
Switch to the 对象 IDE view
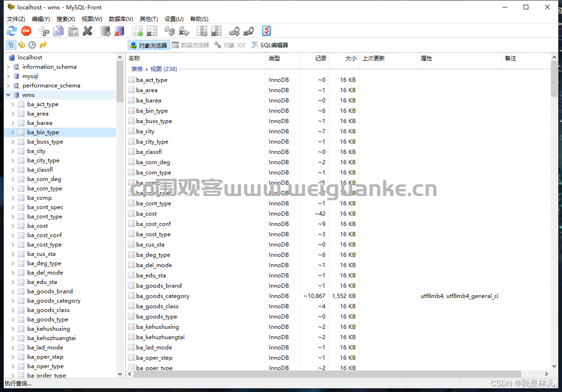pos(230,45)
